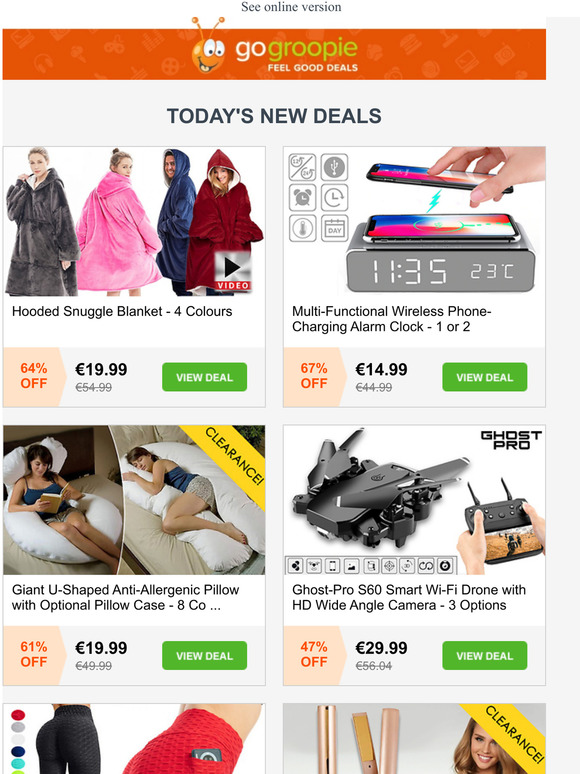Open the See online version link
The image size is (580, 774).
click(x=291, y=7)
